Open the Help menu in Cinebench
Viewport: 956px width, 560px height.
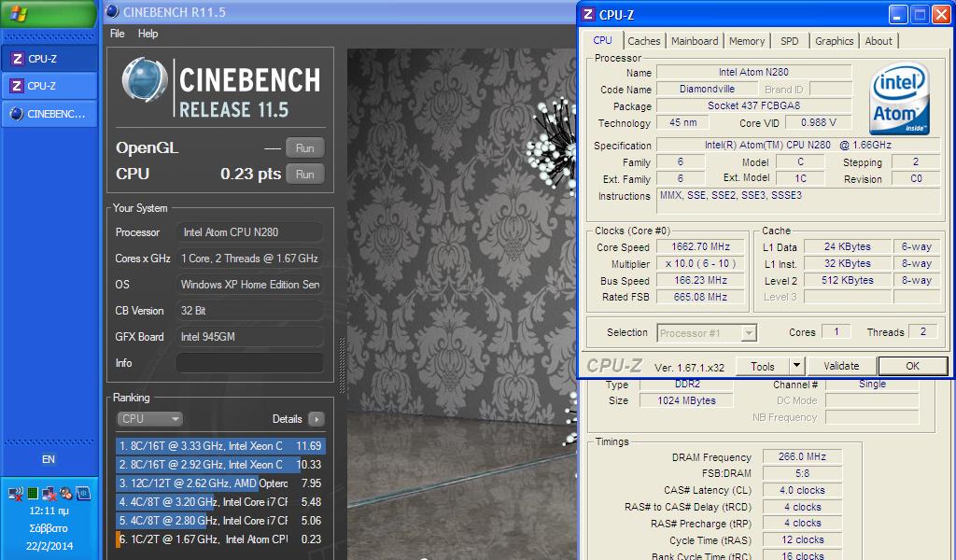(148, 34)
